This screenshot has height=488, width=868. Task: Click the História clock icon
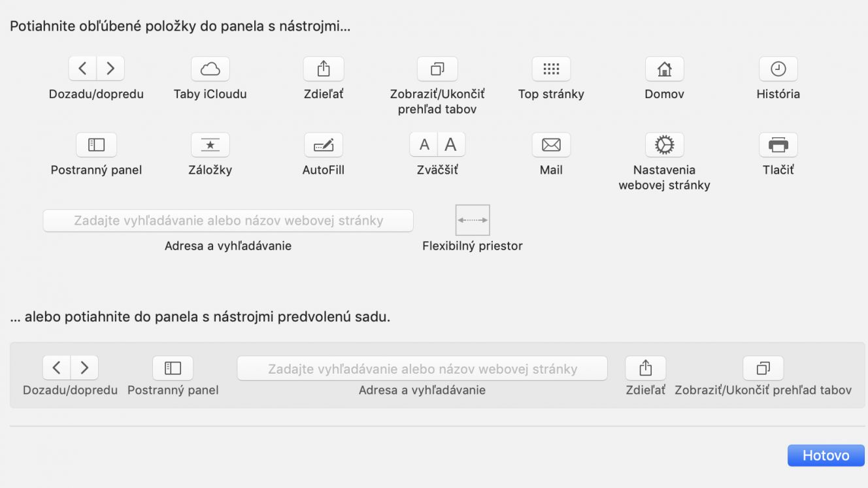pos(778,69)
